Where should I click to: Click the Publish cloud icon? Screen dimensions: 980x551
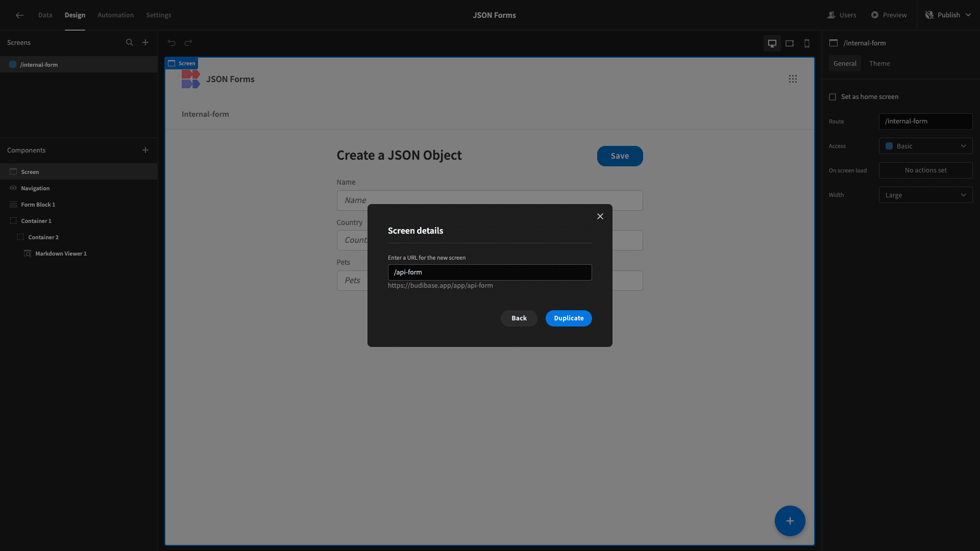coord(929,15)
